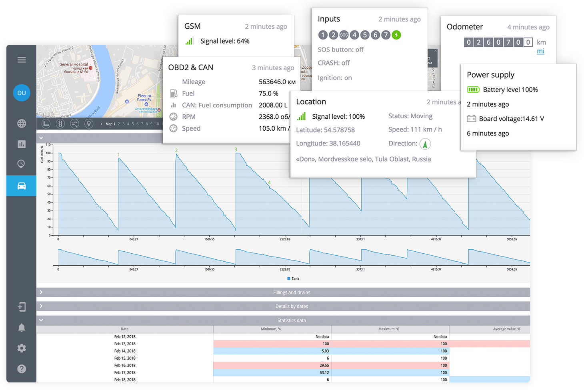Open the settings gear icon

point(22,348)
